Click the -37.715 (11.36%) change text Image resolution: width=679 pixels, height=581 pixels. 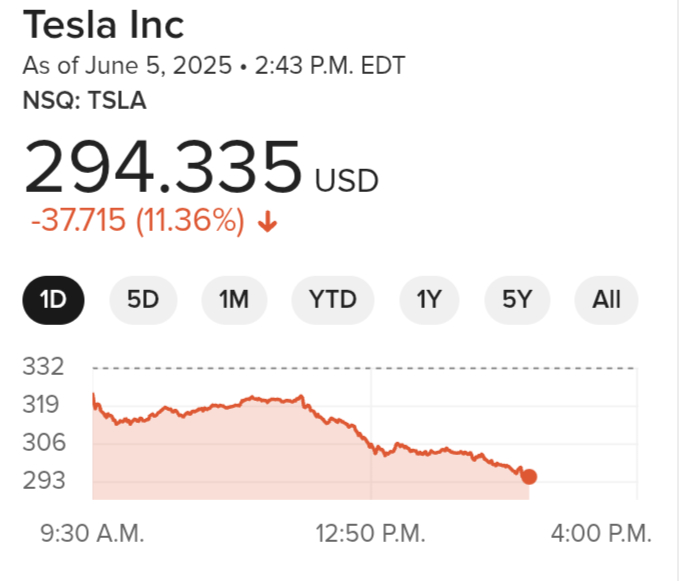[x=138, y=221]
